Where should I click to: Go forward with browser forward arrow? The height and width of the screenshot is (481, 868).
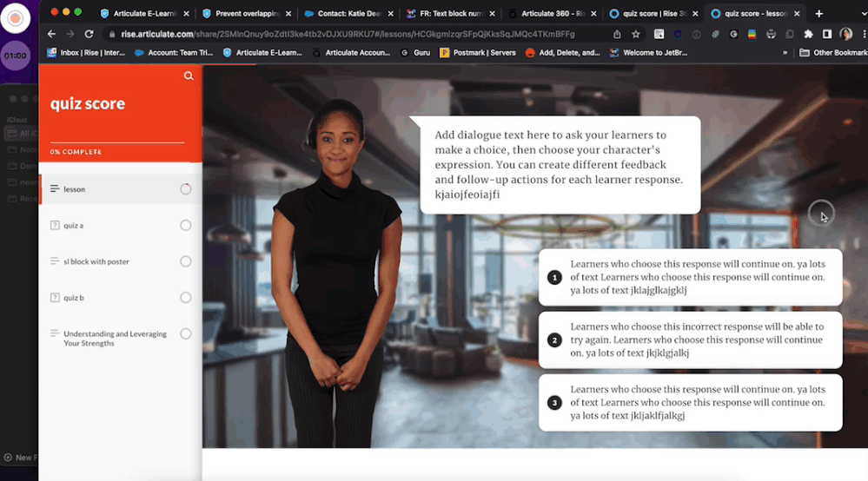point(70,34)
